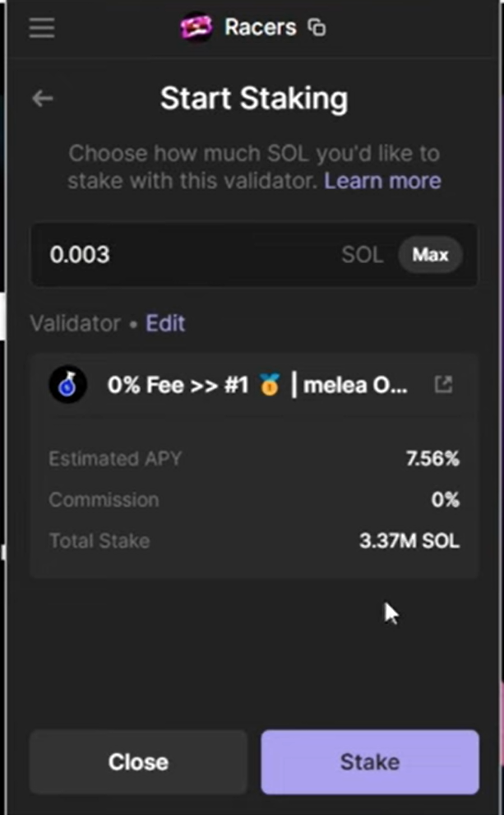Open validator details via external link icon
Screen dimensions: 504x815
pyautogui.click(x=443, y=384)
